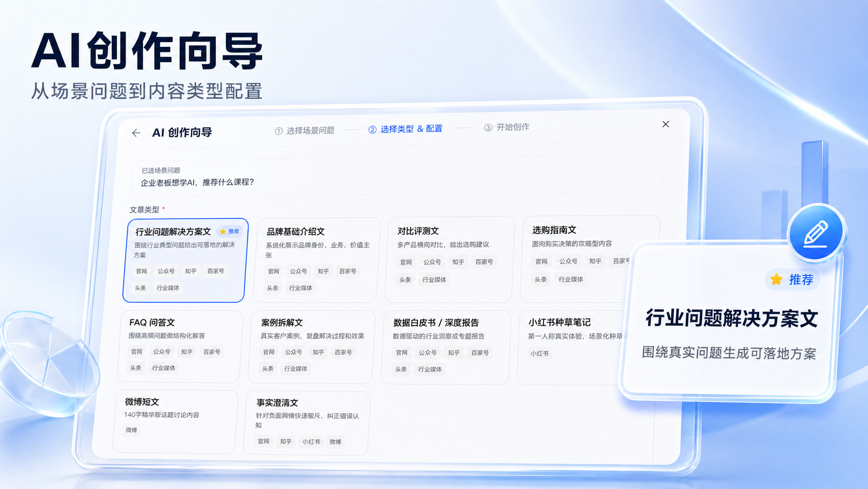868x489 pixels.
Task: Click the subtitle 从场景问题到内容类型配置
Action: click(x=146, y=91)
